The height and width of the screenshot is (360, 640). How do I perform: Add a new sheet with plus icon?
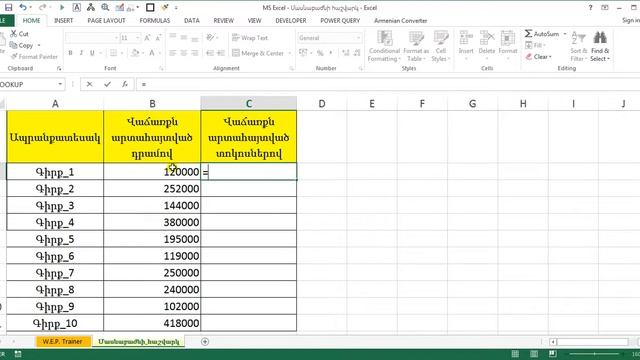205,342
